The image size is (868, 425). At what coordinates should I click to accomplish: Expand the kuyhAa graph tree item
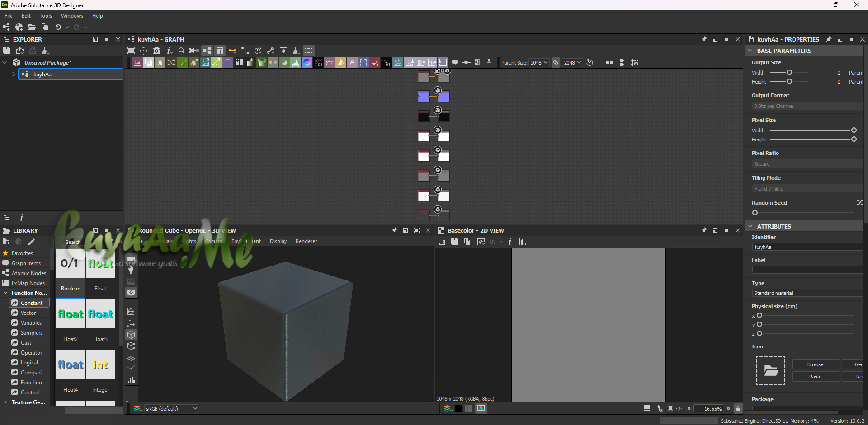(13, 74)
